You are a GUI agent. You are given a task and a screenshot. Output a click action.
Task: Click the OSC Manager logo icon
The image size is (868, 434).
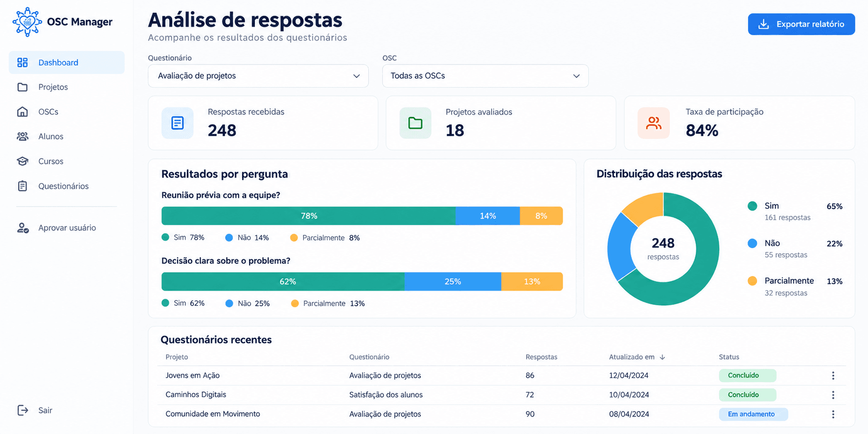tap(27, 22)
